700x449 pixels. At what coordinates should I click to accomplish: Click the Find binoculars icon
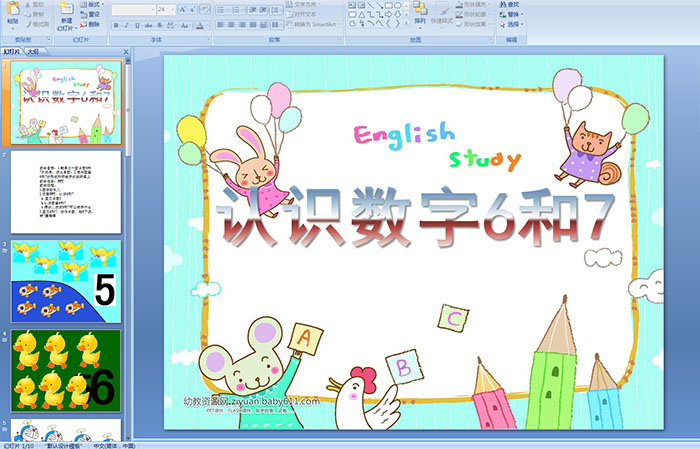pyautogui.click(x=503, y=4)
